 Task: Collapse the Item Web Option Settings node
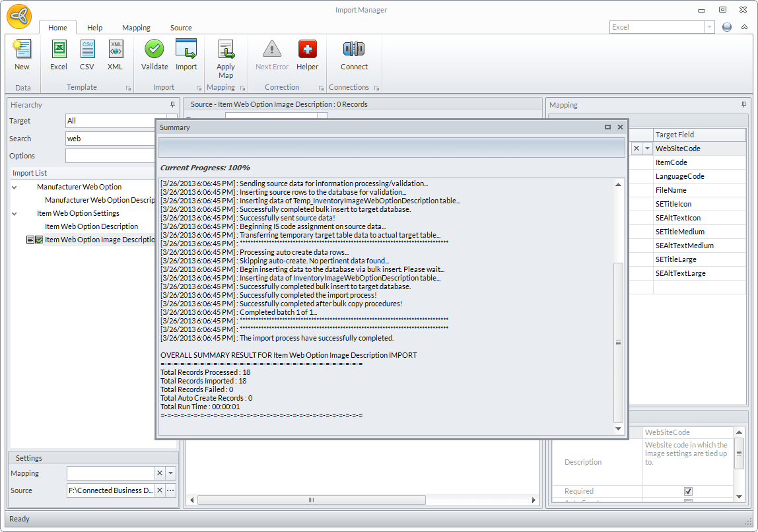(15, 214)
